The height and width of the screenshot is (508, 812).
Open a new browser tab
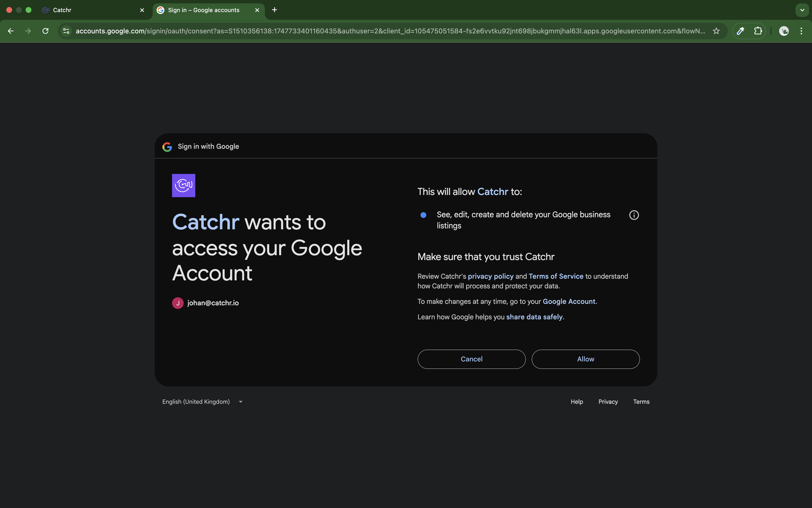point(275,10)
